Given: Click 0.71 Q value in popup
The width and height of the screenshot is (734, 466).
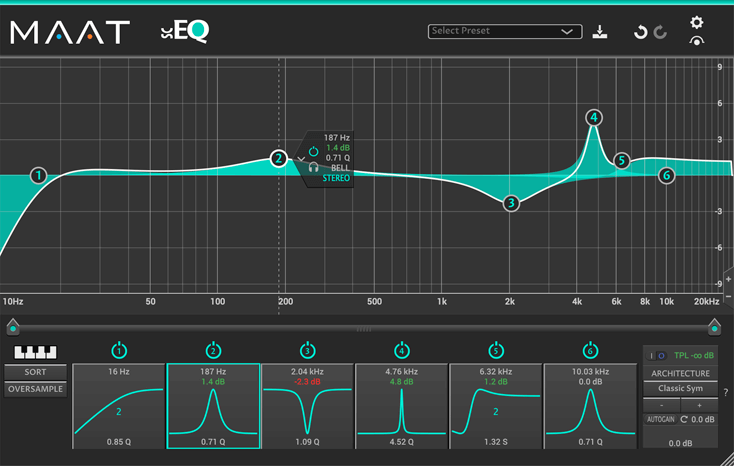Looking at the screenshot, I should click(x=338, y=158).
